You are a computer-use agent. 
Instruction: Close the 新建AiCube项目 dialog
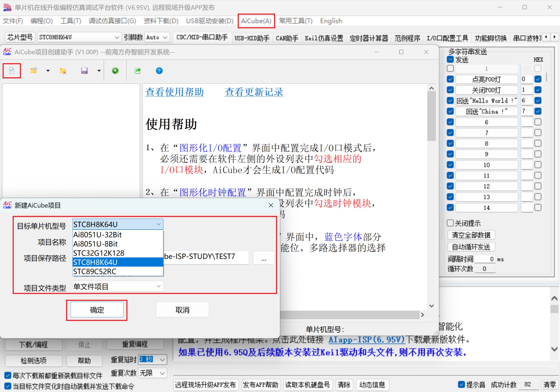pos(271,205)
